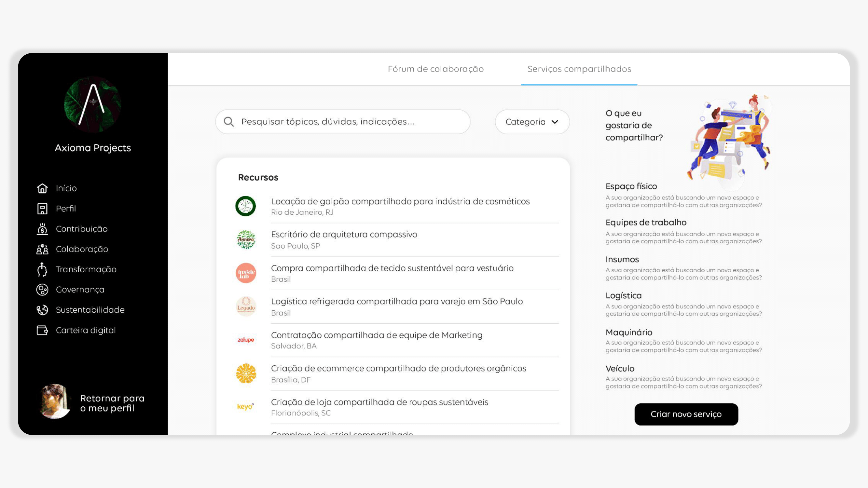Open the zalupe Marketing team listing logo
Image resolution: width=868 pixels, height=488 pixels.
(x=246, y=340)
